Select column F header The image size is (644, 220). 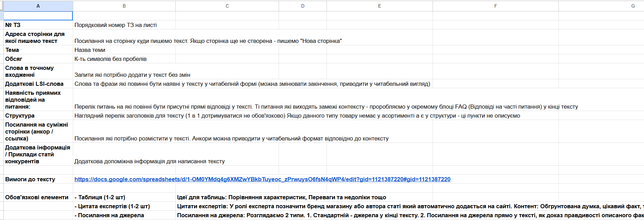click(496, 6)
